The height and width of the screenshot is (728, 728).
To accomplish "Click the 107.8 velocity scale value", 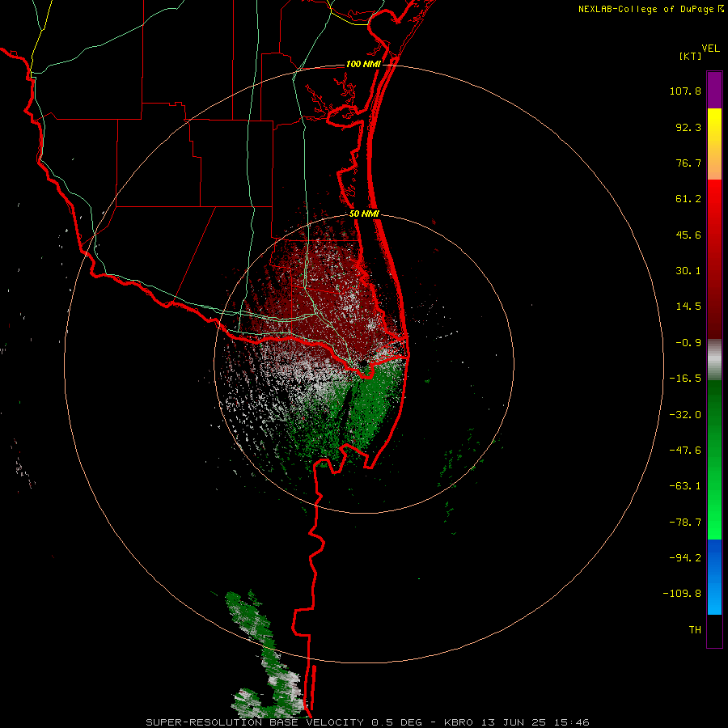I will [685, 91].
